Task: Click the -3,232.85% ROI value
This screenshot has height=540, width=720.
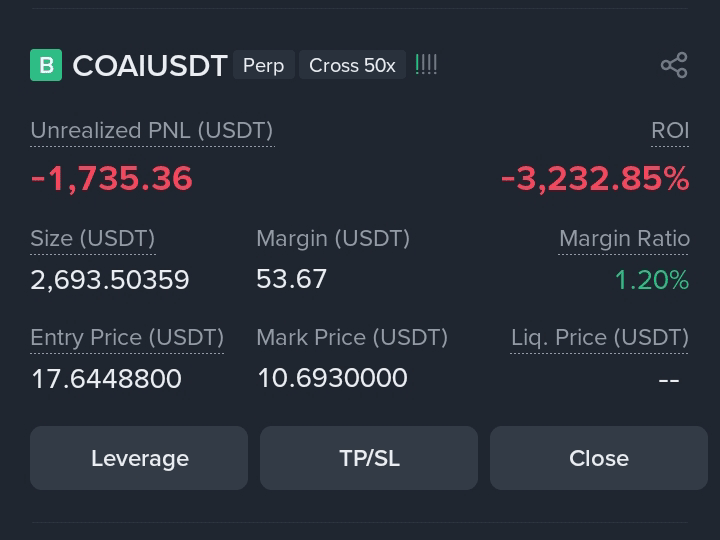Action: tap(595, 178)
